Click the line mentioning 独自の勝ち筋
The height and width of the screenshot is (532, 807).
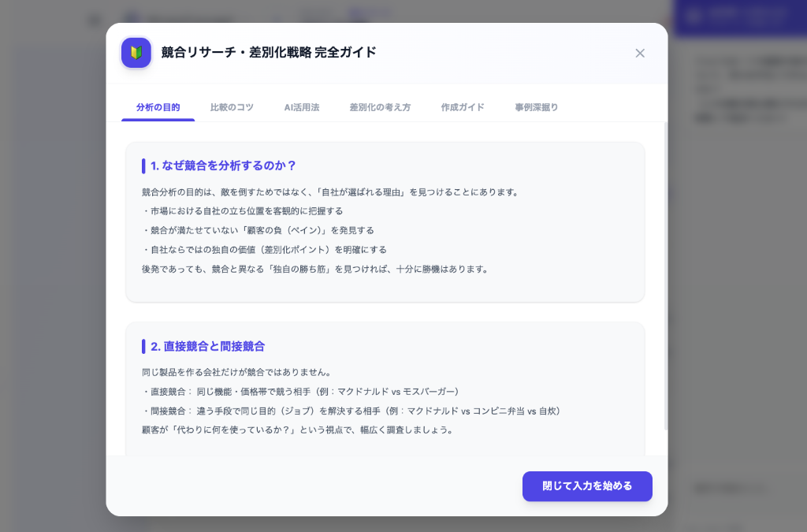click(314, 268)
